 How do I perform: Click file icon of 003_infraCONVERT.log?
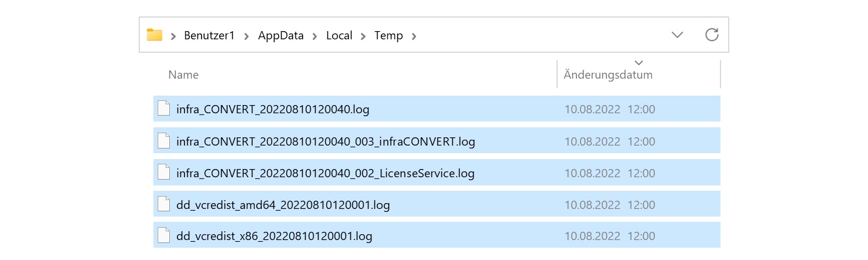coord(164,141)
